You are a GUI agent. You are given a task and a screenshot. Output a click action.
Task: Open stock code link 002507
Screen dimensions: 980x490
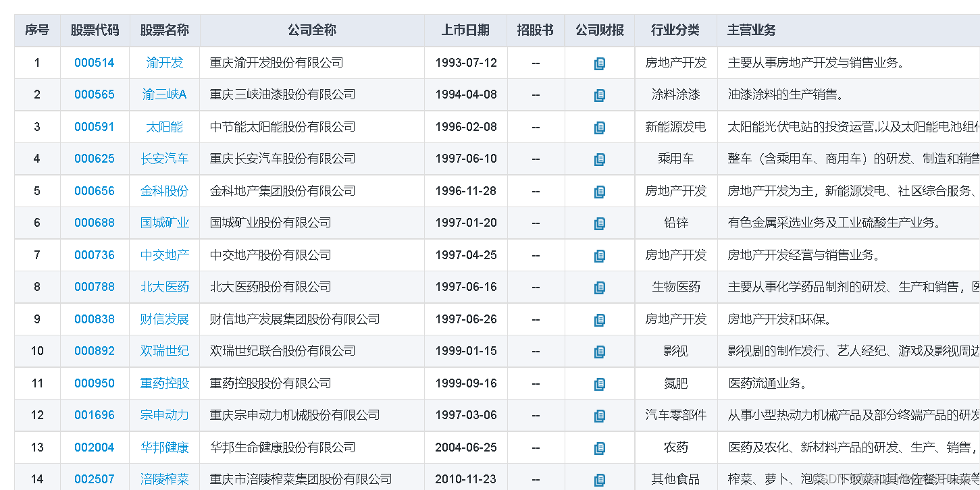(x=95, y=479)
